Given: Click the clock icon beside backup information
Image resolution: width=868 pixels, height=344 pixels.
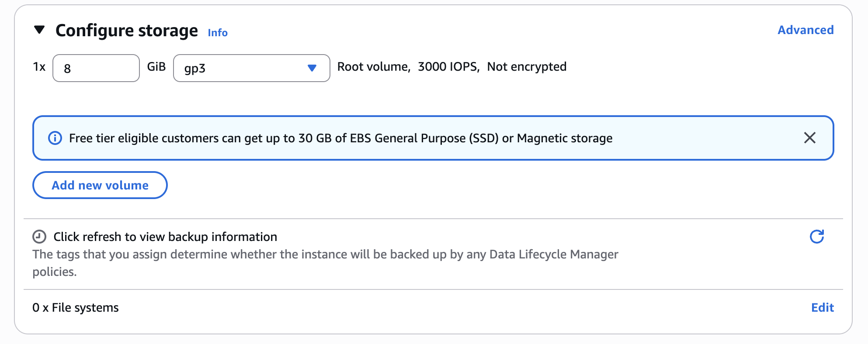Looking at the screenshot, I should click(x=39, y=237).
